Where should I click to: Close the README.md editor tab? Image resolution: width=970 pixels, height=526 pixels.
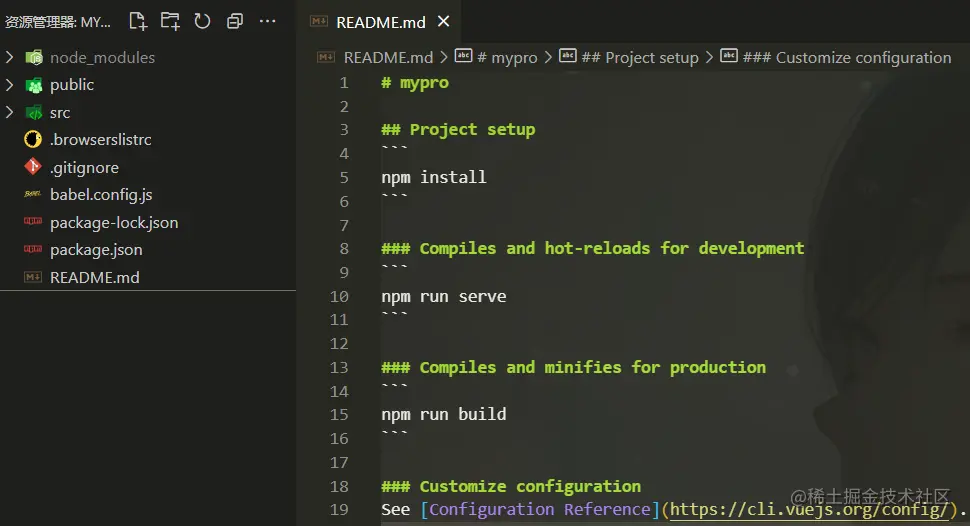[x=444, y=22]
